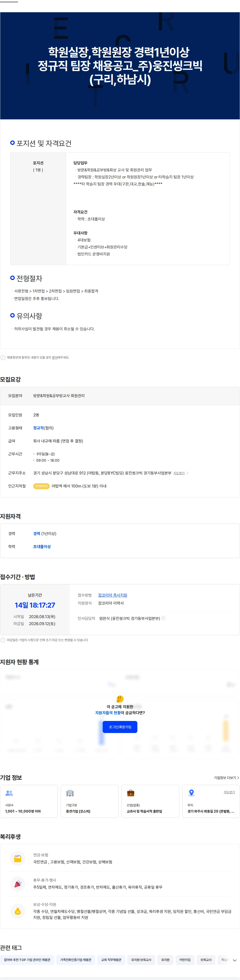The height and width of the screenshot is (980, 240).
Task: Click the job posting title banner
Action: point(120,66)
